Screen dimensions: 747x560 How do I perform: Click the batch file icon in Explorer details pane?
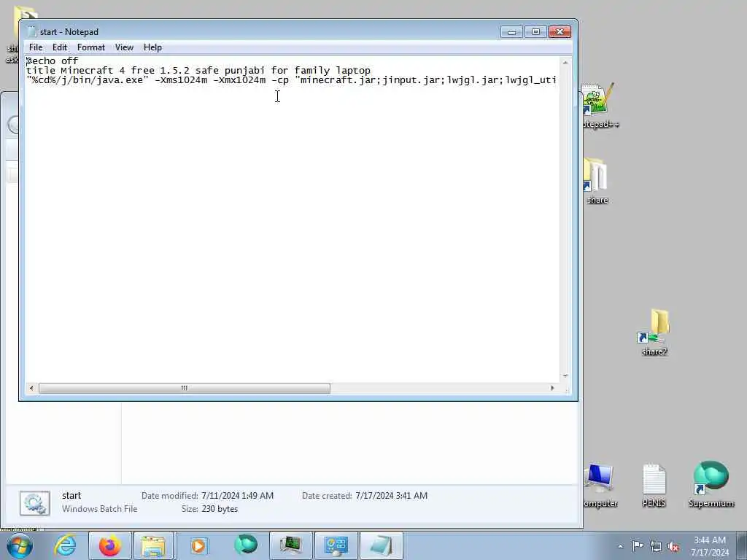coord(34,503)
